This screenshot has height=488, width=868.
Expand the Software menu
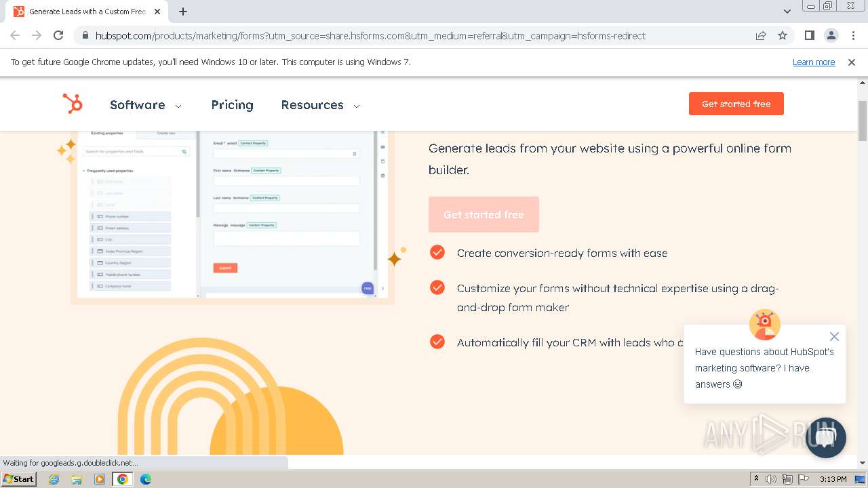[146, 105]
